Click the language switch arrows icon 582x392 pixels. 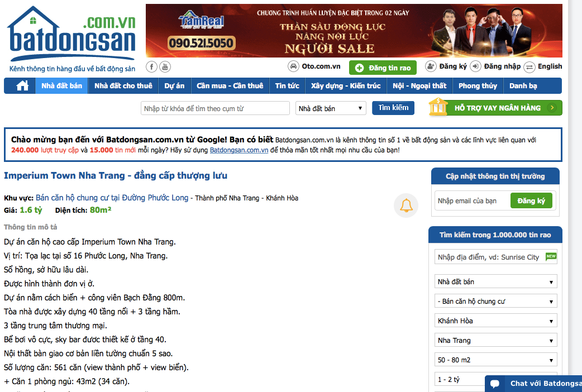click(529, 66)
